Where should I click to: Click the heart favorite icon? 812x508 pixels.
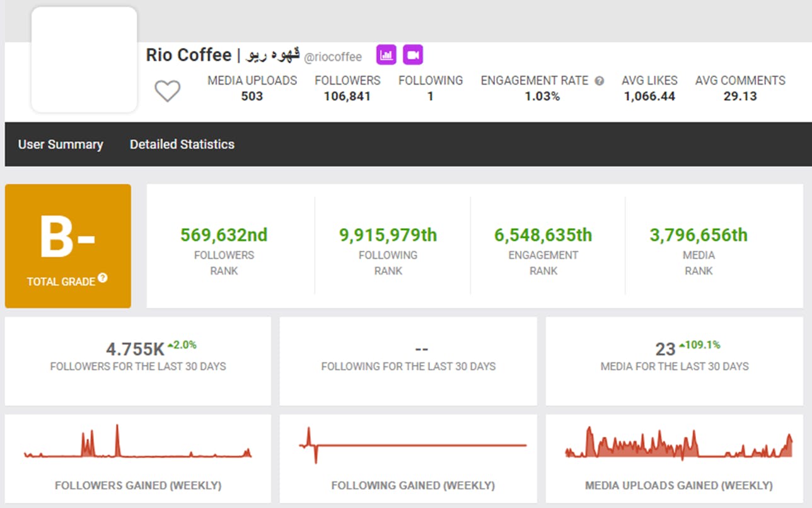(x=168, y=91)
